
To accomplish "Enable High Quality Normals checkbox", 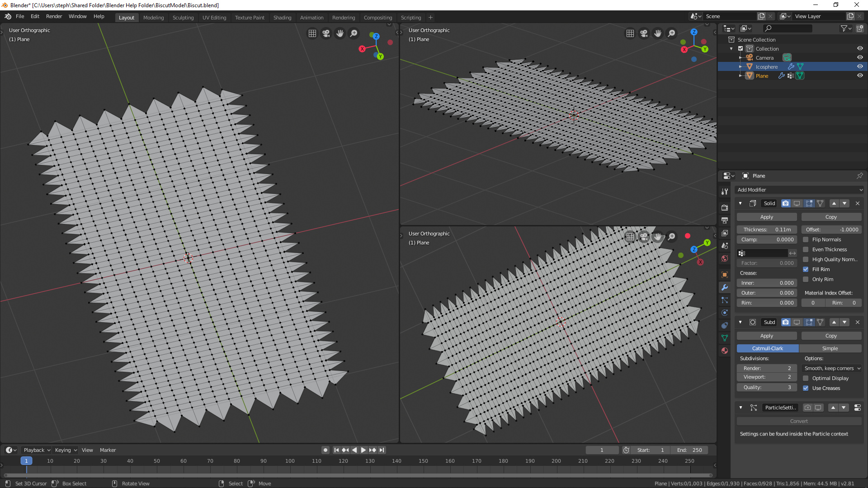I will (806, 259).
